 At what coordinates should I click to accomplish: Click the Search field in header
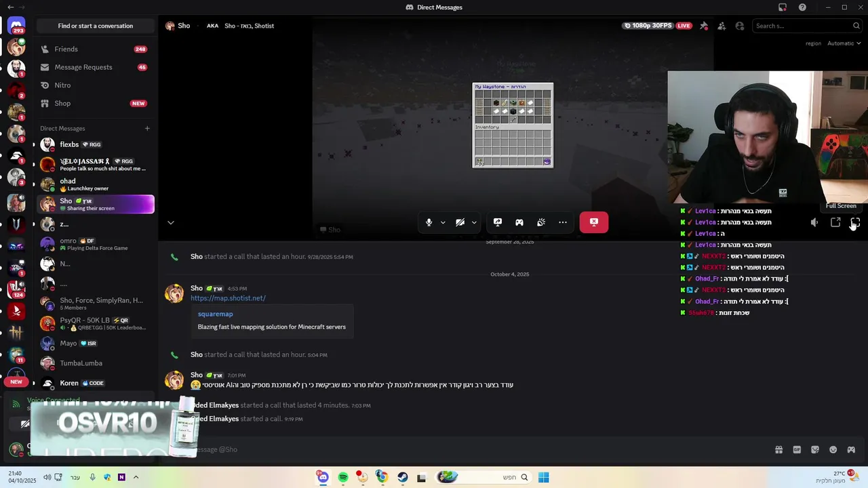click(807, 26)
